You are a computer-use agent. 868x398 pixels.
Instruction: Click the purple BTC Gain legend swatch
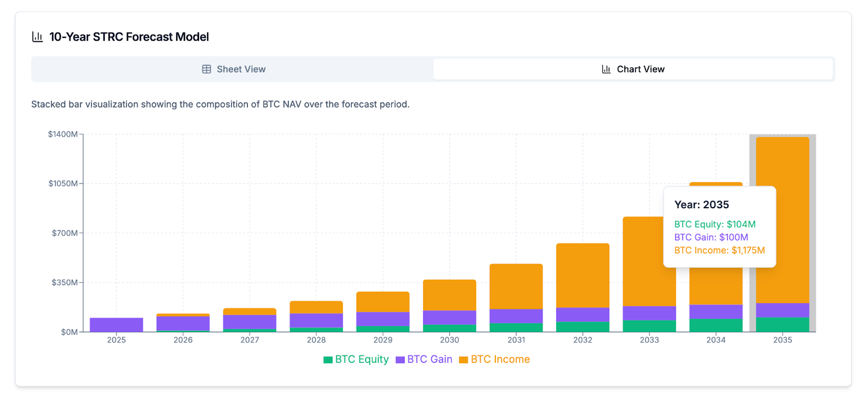tap(400, 360)
